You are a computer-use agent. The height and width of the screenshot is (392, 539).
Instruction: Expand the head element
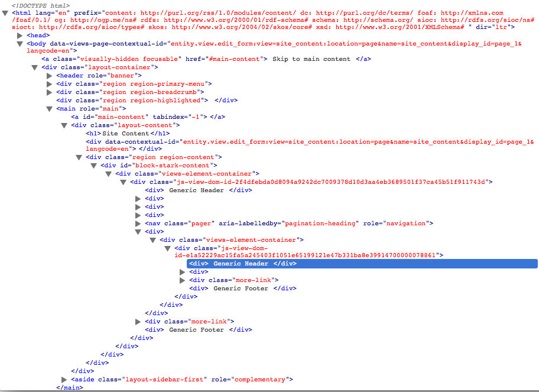20,35
